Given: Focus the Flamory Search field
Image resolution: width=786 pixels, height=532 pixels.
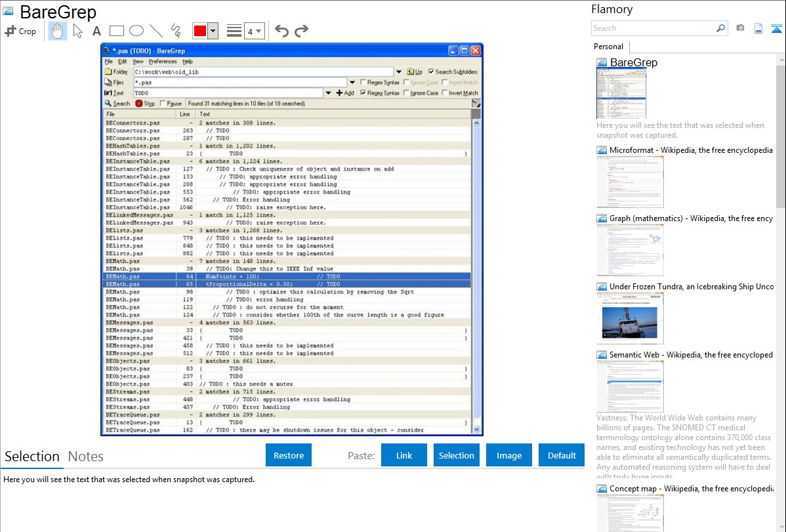Looking at the screenshot, I should click(653, 28).
